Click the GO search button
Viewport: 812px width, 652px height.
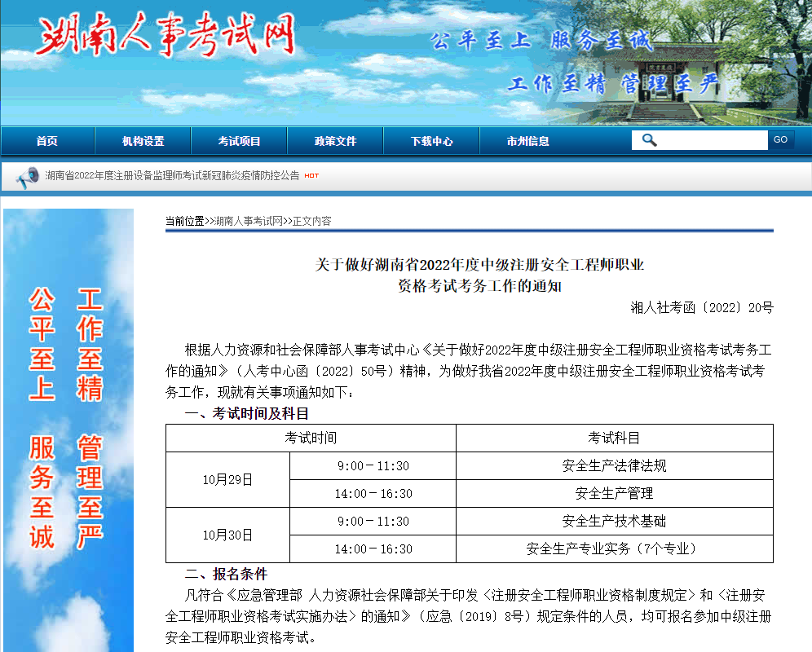pyautogui.click(x=780, y=139)
